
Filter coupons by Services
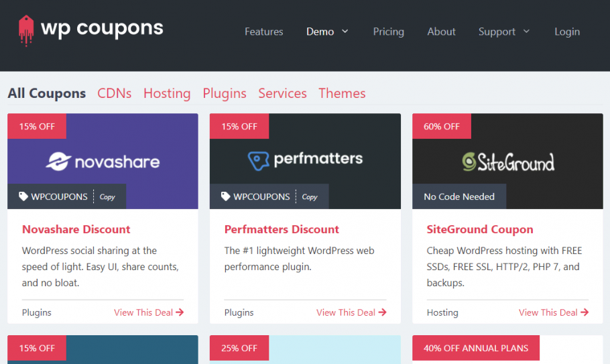point(282,93)
